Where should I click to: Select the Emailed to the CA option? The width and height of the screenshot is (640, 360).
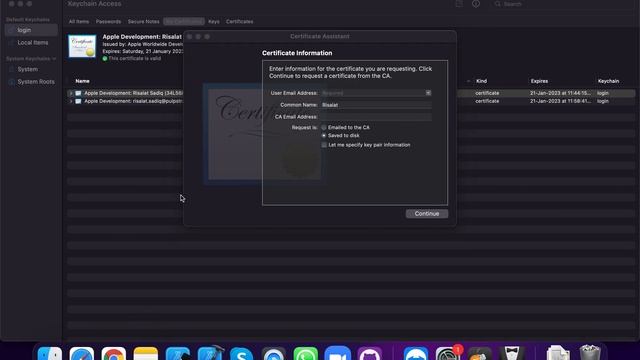click(x=324, y=128)
